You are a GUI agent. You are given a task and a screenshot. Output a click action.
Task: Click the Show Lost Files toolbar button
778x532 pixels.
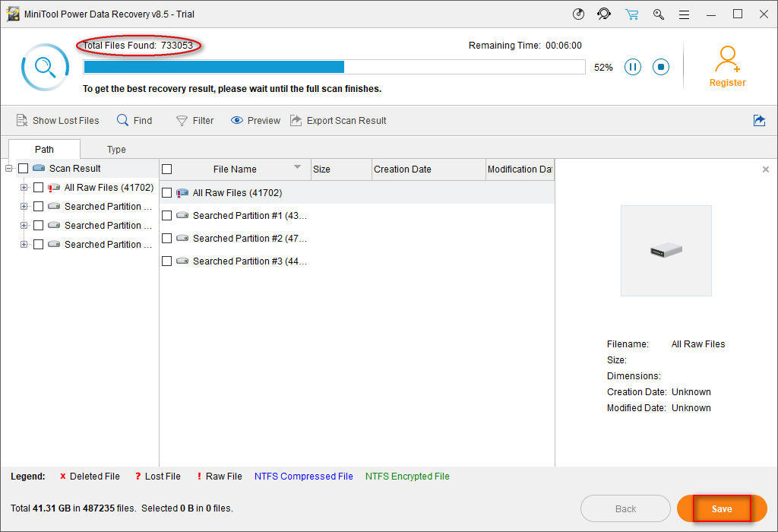[x=58, y=121]
